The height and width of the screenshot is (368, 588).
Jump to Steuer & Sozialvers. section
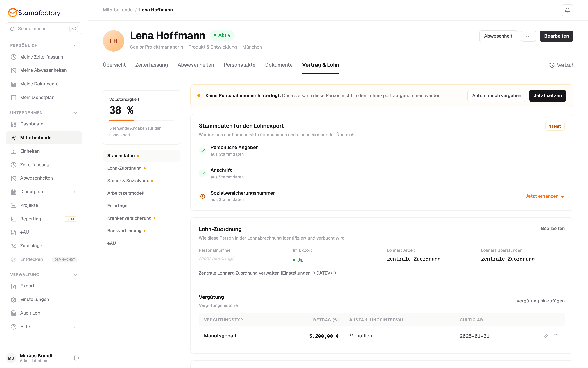141,181
